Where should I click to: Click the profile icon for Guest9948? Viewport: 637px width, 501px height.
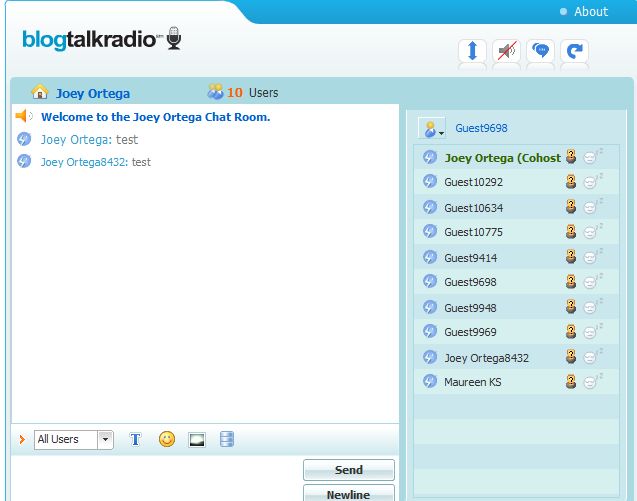pyautogui.click(x=571, y=306)
